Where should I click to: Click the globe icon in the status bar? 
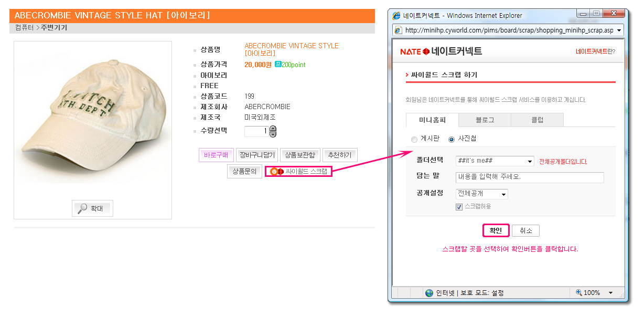click(x=429, y=293)
